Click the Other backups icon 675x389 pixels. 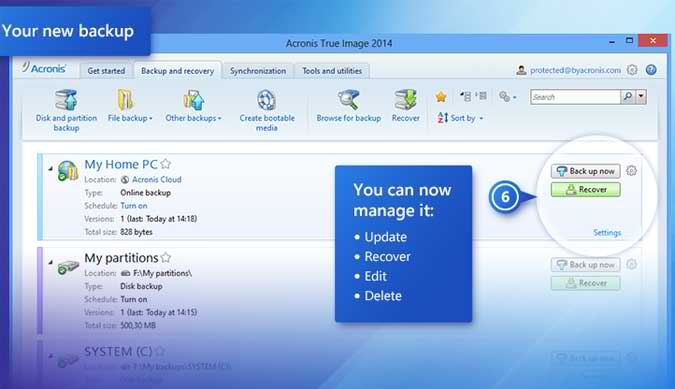tap(193, 100)
